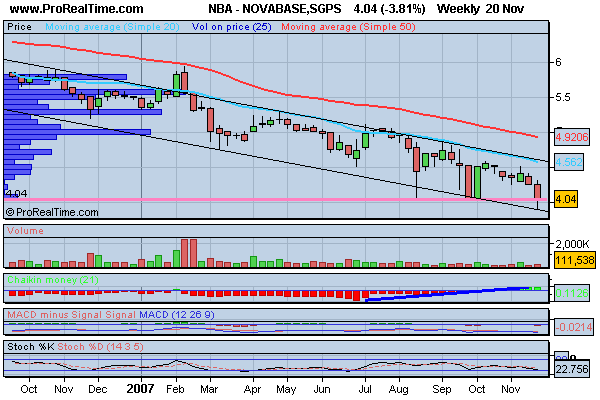Click the 4.04 (-3.81%) price change text
The height and width of the screenshot is (400, 600).
tap(389, 9)
